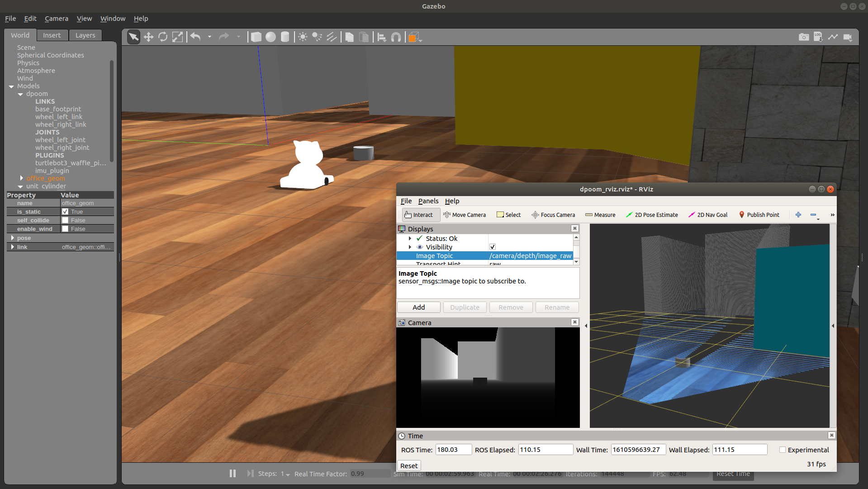Click Reset Time in Gazebo status bar
This screenshot has width=868, height=489.
(x=733, y=474)
